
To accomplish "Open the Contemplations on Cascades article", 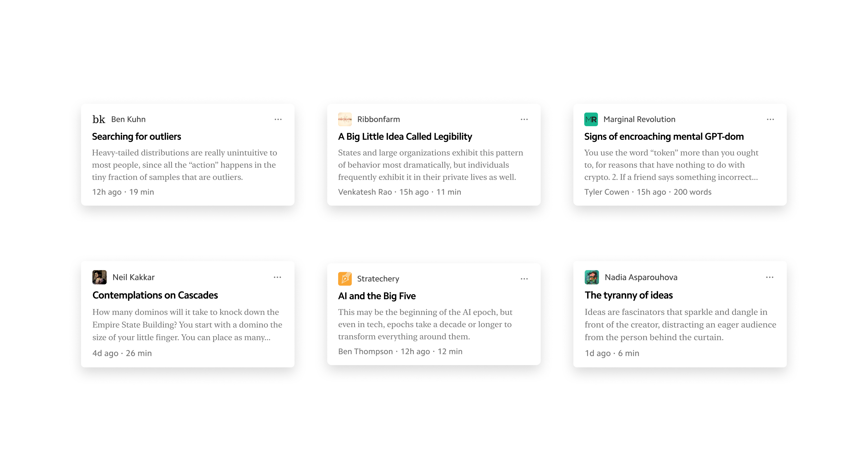I will (x=155, y=295).
